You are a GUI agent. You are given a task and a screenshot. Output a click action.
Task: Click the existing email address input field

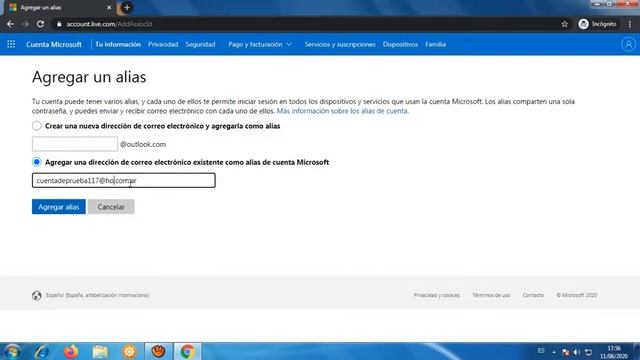124,180
